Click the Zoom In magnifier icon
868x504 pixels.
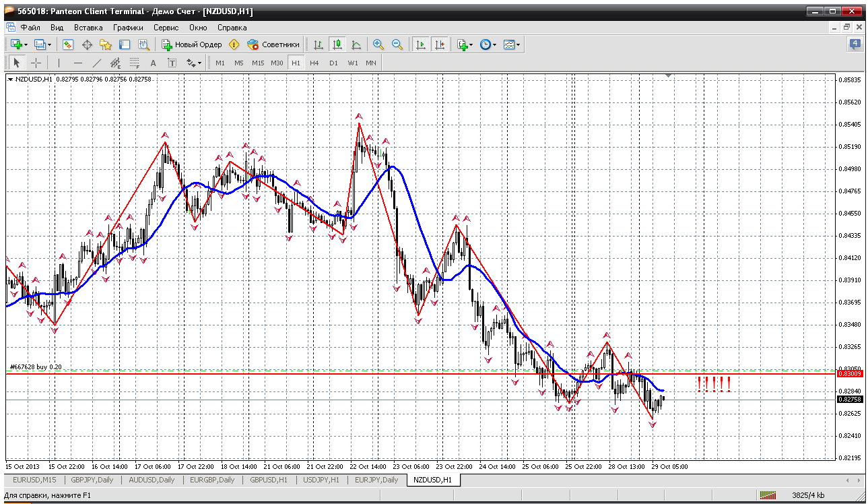click(378, 44)
